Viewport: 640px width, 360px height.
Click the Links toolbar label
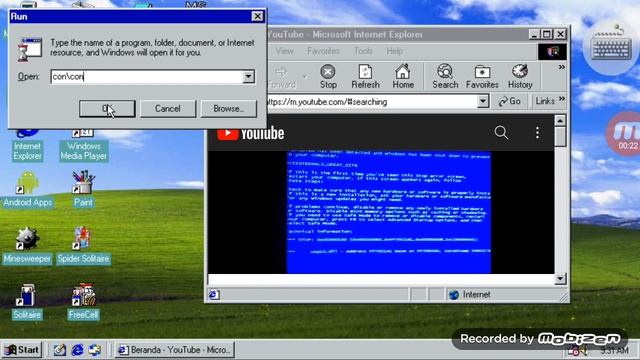coord(544,101)
